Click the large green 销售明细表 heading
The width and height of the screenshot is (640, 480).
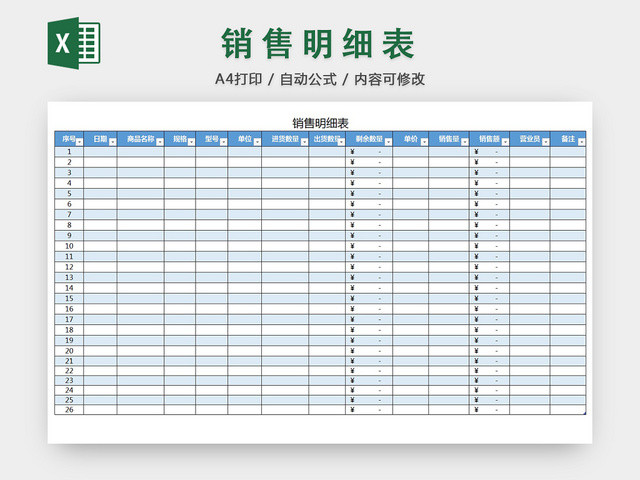318,44
